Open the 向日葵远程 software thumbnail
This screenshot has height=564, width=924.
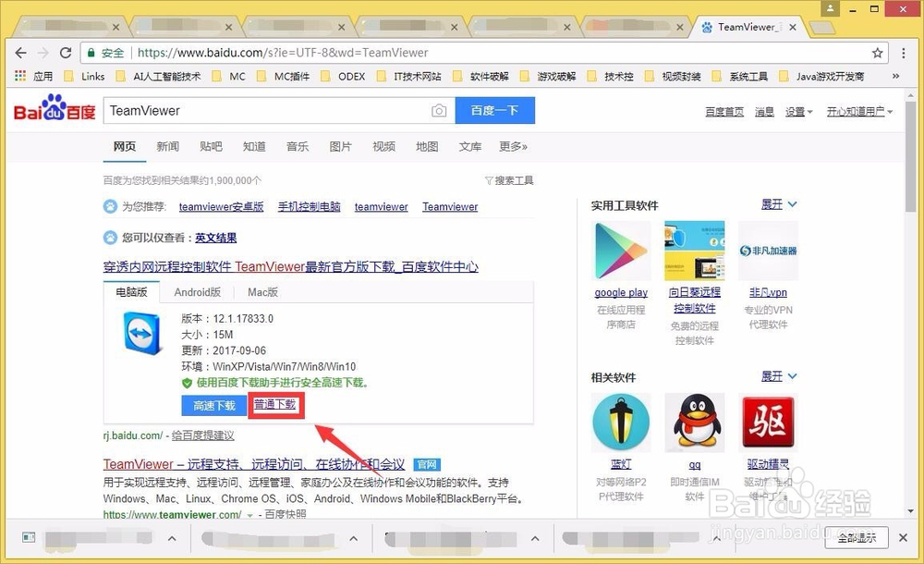694,251
